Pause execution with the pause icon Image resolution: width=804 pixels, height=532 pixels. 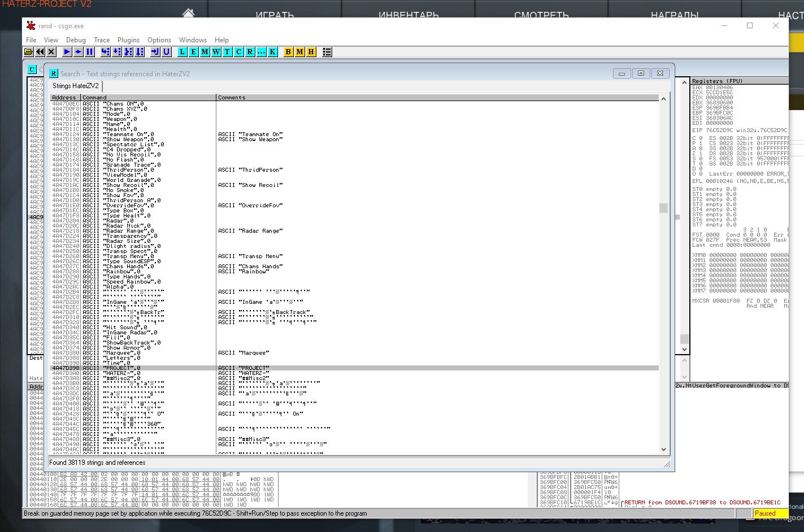(90, 52)
